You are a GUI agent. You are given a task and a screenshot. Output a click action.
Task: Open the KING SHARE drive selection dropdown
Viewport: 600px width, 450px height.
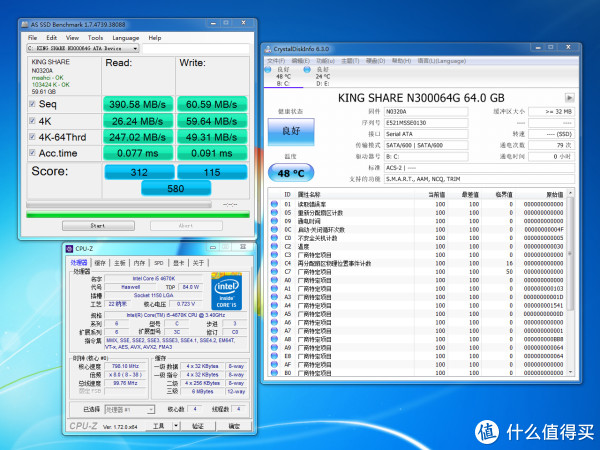point(83,49)
